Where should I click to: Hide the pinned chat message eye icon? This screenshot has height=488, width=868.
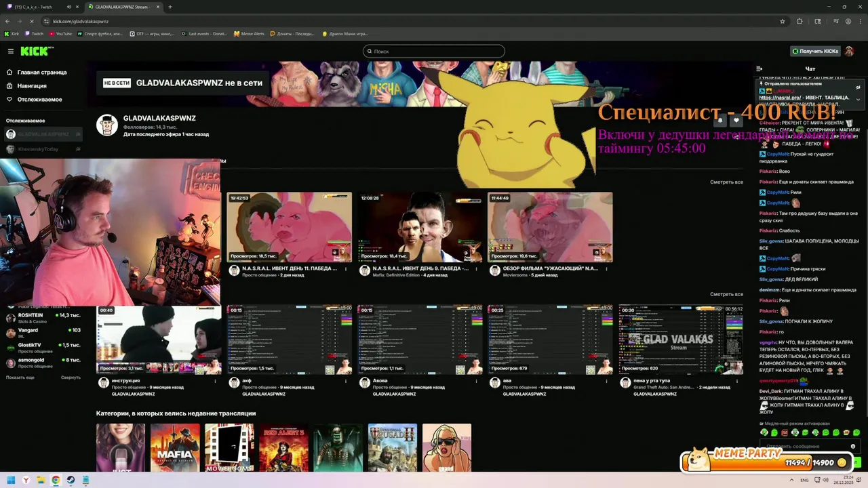click(x=858, y=87)
